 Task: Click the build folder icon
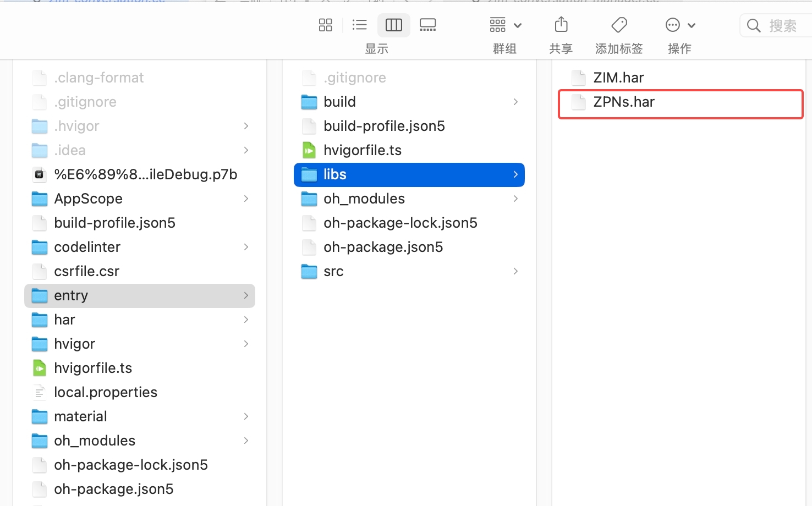pos(309,102)
